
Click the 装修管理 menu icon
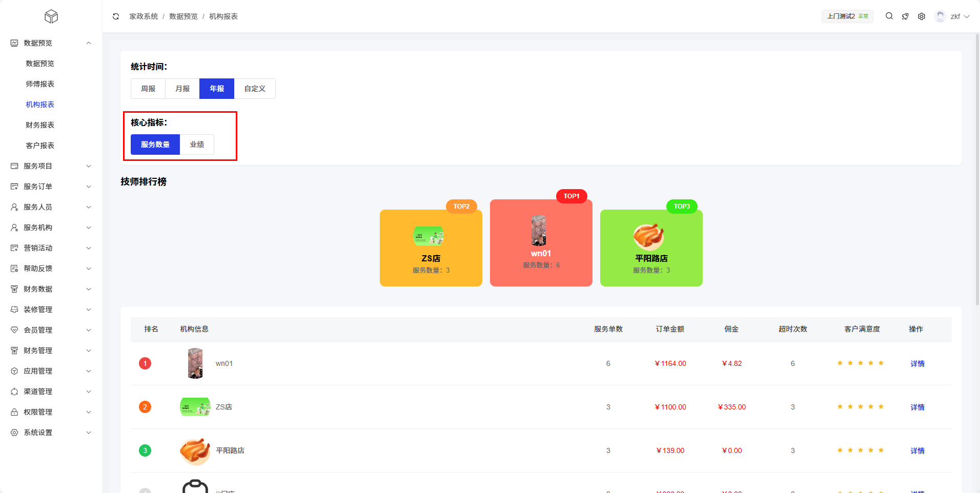14,310
